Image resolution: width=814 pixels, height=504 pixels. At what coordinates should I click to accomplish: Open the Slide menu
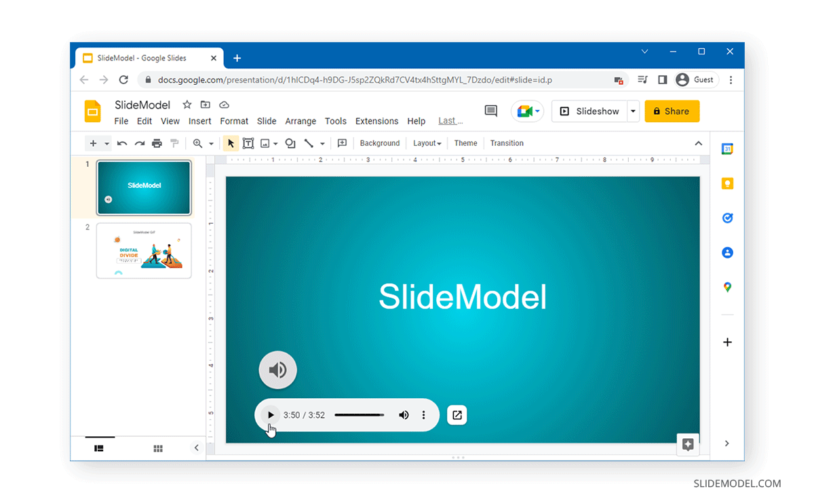tap(267, 121)
